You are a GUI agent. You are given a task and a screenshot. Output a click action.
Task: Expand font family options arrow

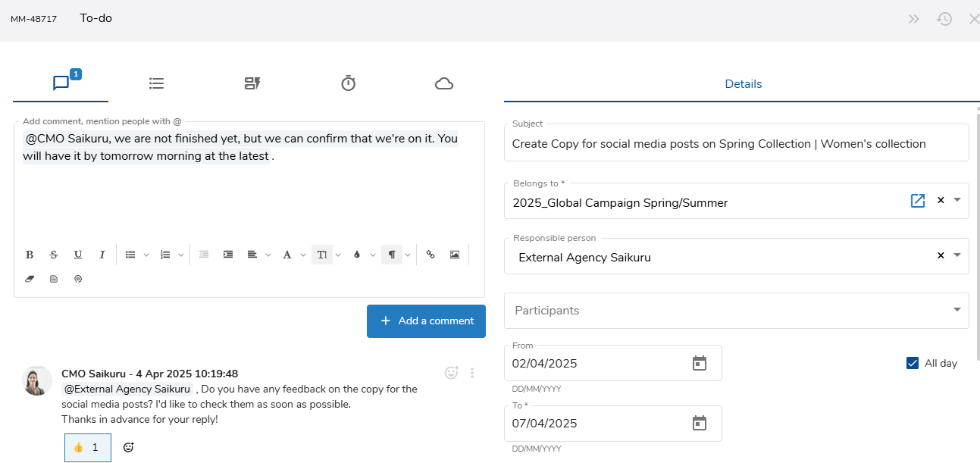click(303, 255)
